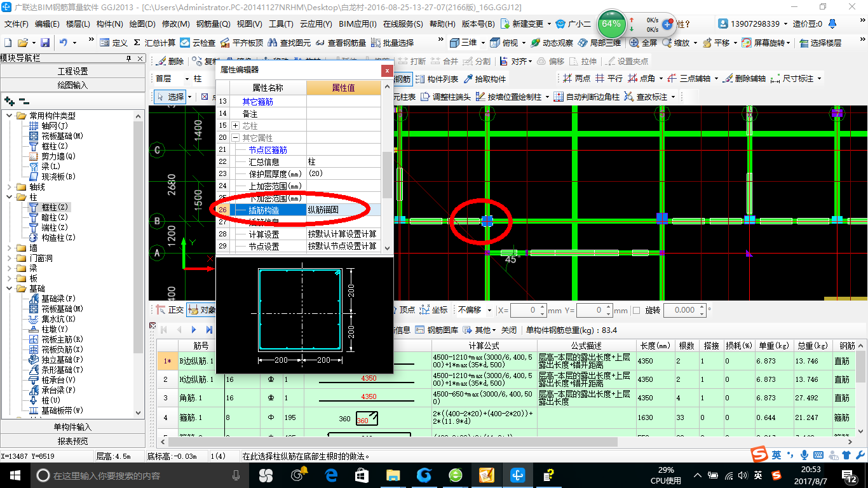The image size is (868, 488).
Task: Click 绘图输入 navigation button
Action: (72, 85)
